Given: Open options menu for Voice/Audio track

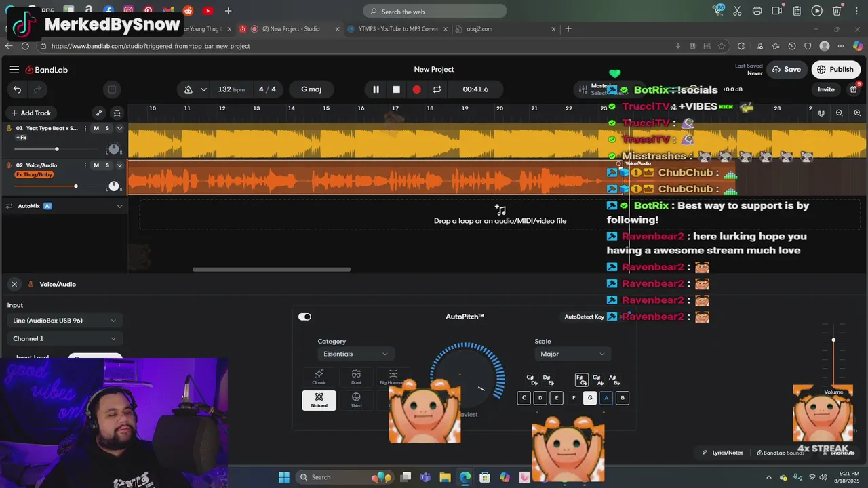Looking at the screenshot, I should coord(87,165).
